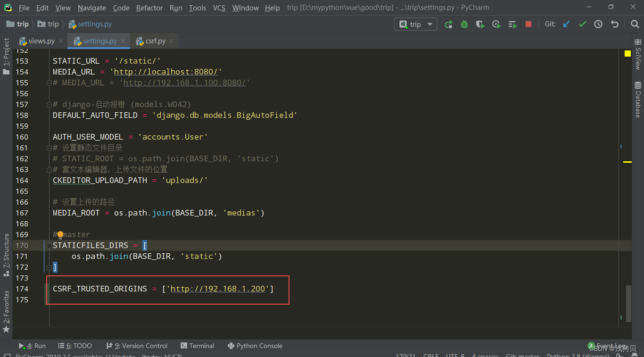Open the Navigate menu
This screenshot has height=357, width=644.
click(92, 8)
